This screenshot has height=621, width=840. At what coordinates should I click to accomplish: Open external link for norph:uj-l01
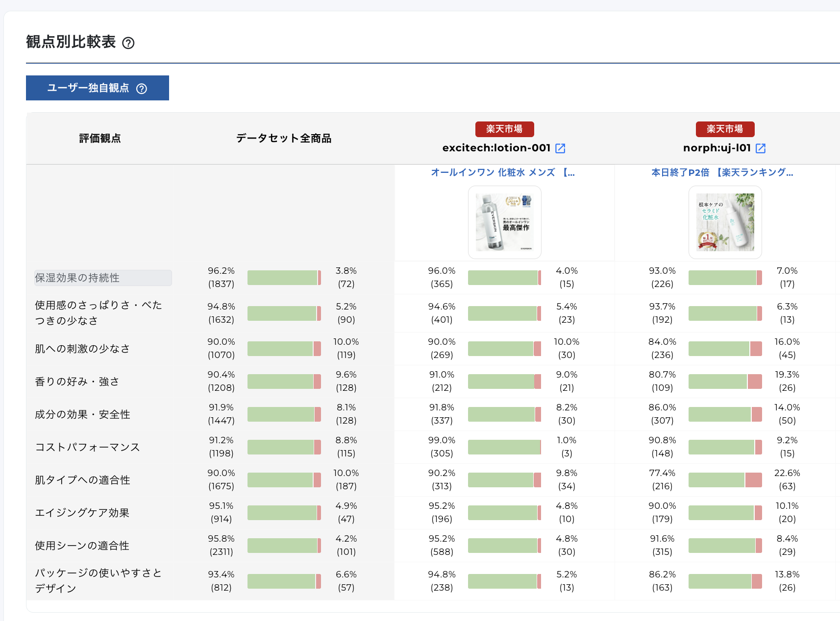[x=761, y=148]
